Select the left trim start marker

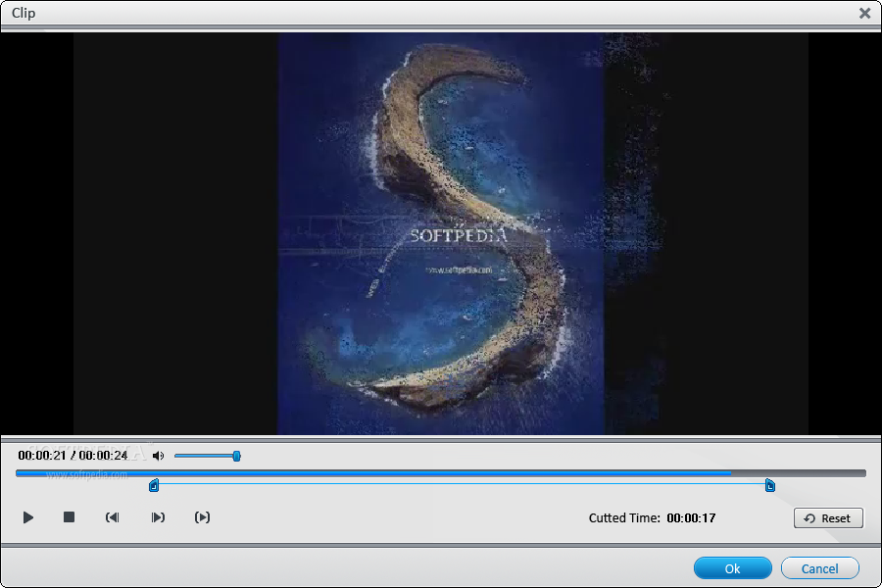154,486
